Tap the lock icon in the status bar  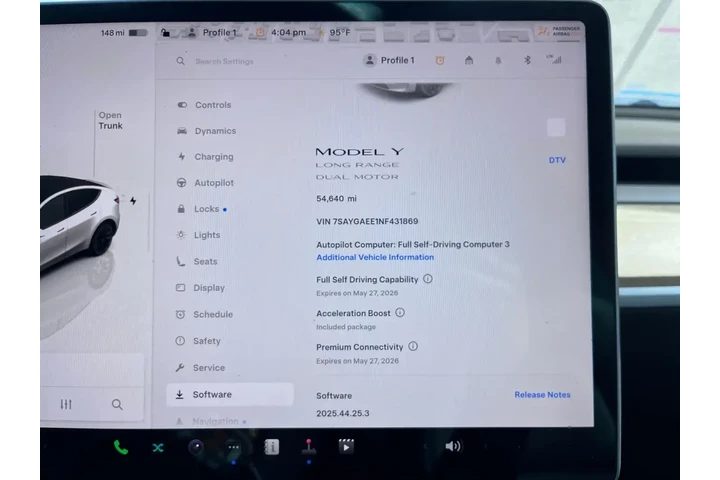coord(165,32)
